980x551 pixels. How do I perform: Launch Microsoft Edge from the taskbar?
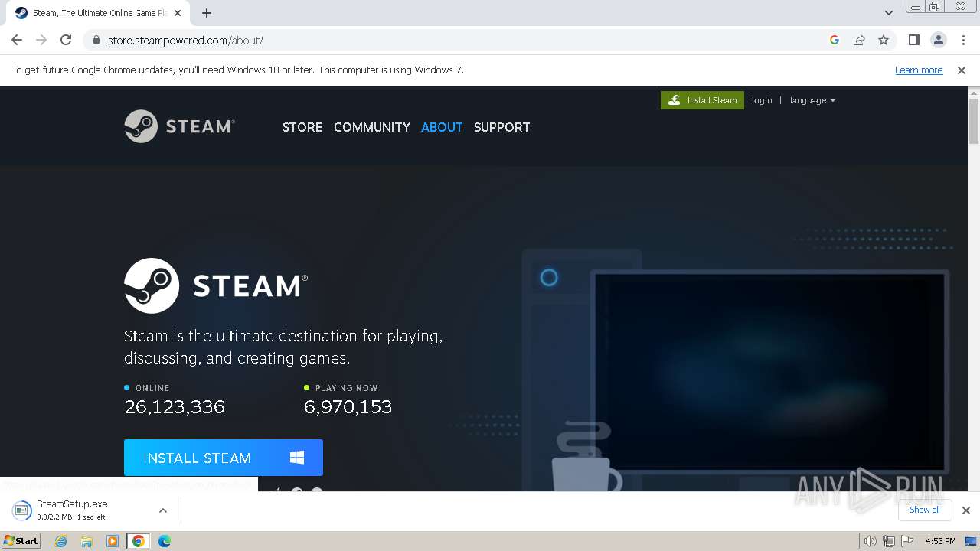[x=165, y=541]
